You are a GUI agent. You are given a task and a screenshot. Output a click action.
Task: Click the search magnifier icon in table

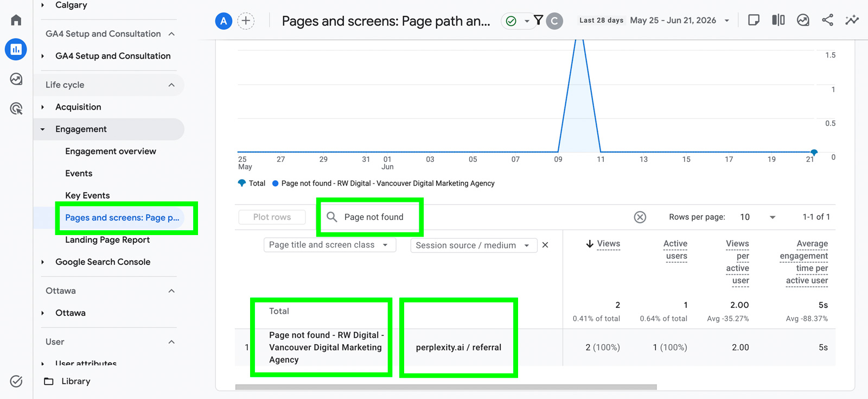point(332,217)
